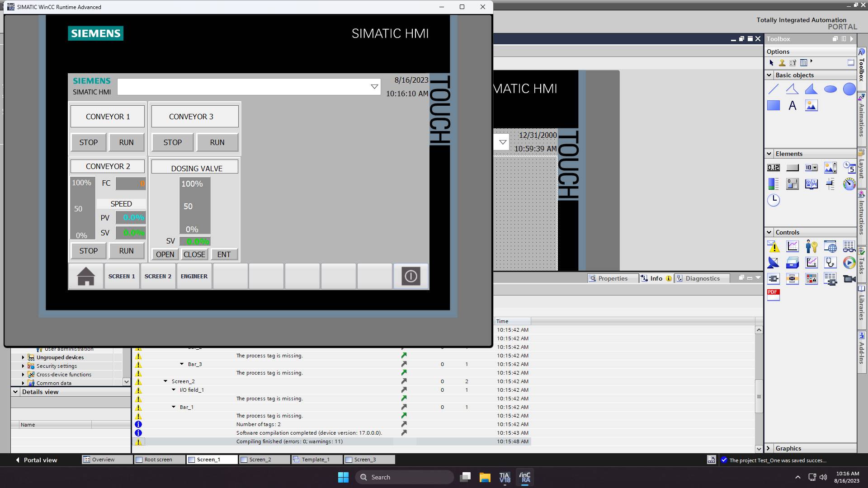Click the SV field under DOSING VALVE
Screen dimensions: 868x488
pos(195,241)
